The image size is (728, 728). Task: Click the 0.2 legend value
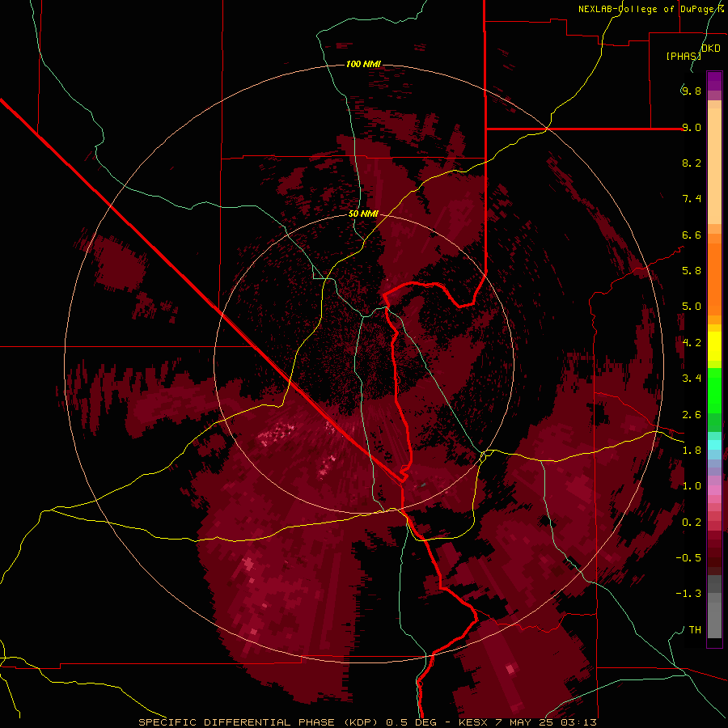692,523
